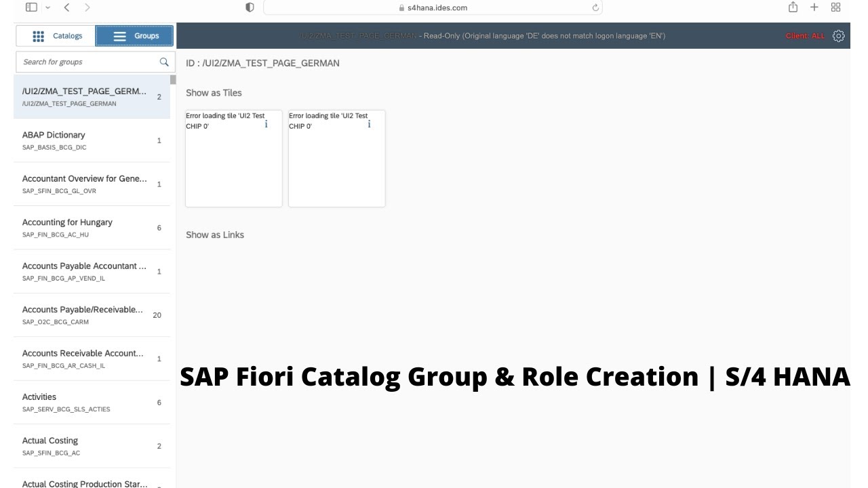Select the Accounts Receivable Accountant group
This screenshot has width=868, height=488.
tap(92, 359)
